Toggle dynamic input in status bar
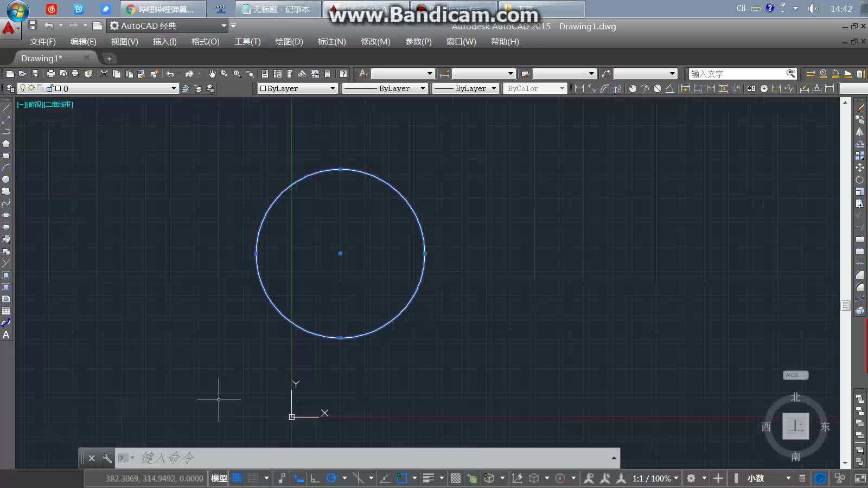The height and width of the screenshot is (488, 868). 298,478
